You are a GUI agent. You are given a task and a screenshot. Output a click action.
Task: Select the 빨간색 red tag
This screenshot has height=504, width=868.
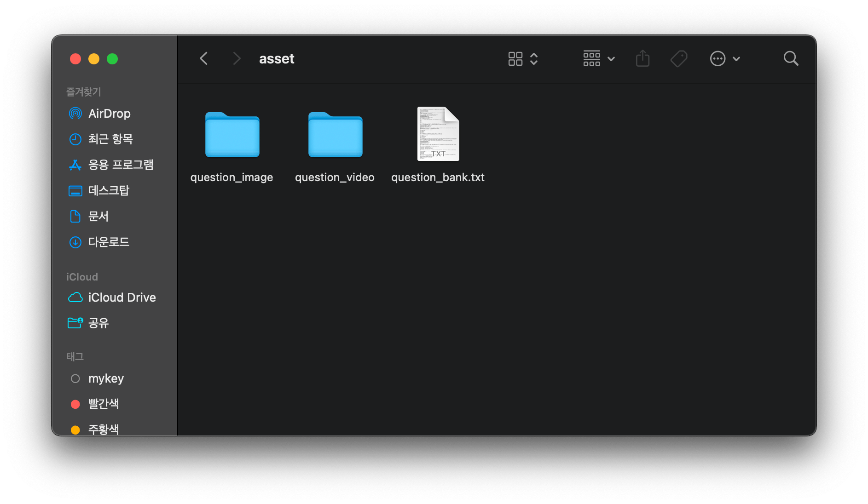(104, 404)
